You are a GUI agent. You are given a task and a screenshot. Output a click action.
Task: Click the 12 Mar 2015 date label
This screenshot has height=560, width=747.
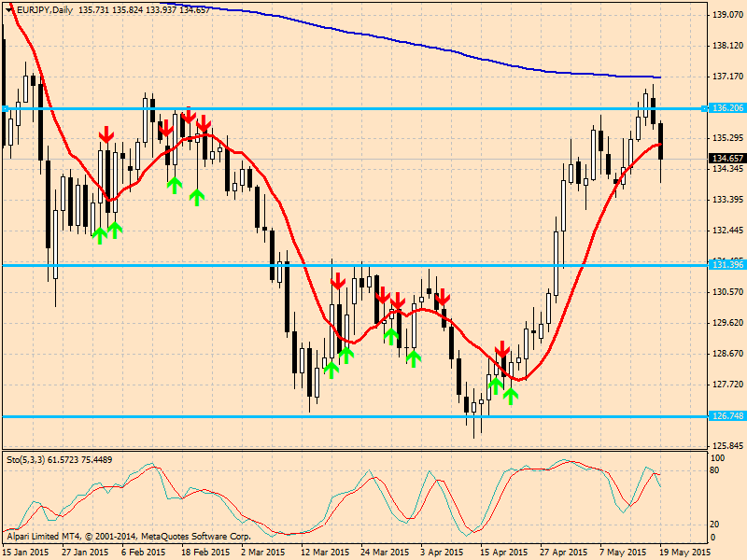[x=325, y=553]
